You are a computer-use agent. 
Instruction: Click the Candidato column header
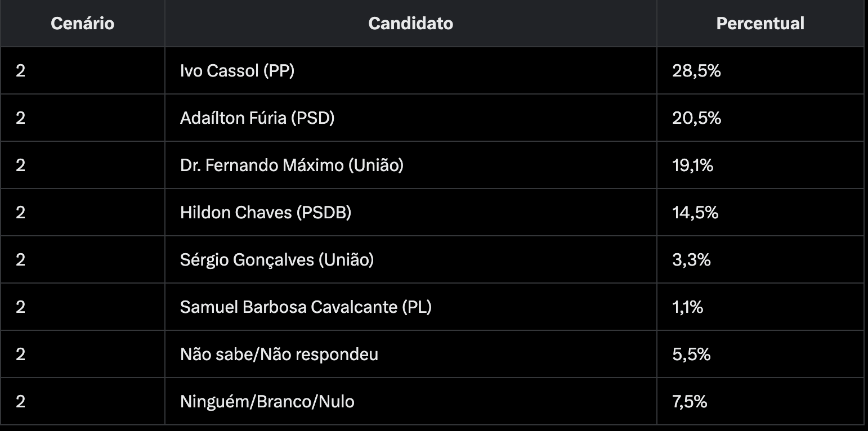[410, 24]
